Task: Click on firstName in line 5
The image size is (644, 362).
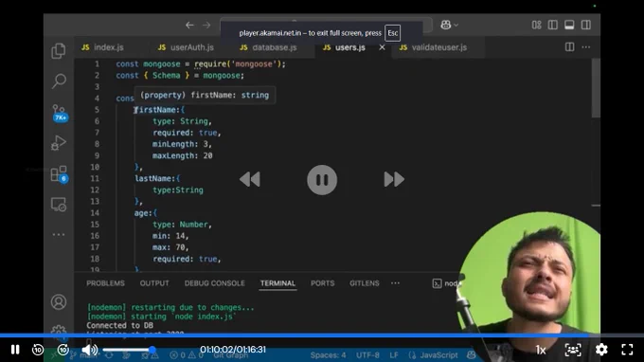Action: [x=156, y=110]
